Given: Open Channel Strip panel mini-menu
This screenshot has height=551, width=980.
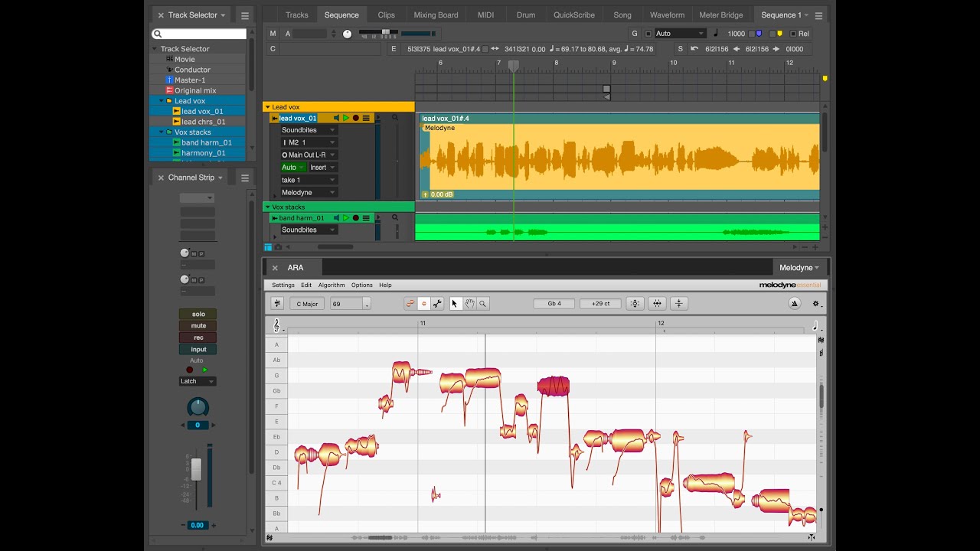Looking at the screenshot, I should 244,178.
